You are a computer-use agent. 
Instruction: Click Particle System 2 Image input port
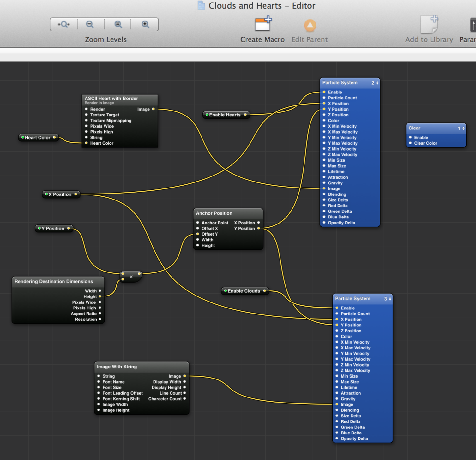pos(324,189)
